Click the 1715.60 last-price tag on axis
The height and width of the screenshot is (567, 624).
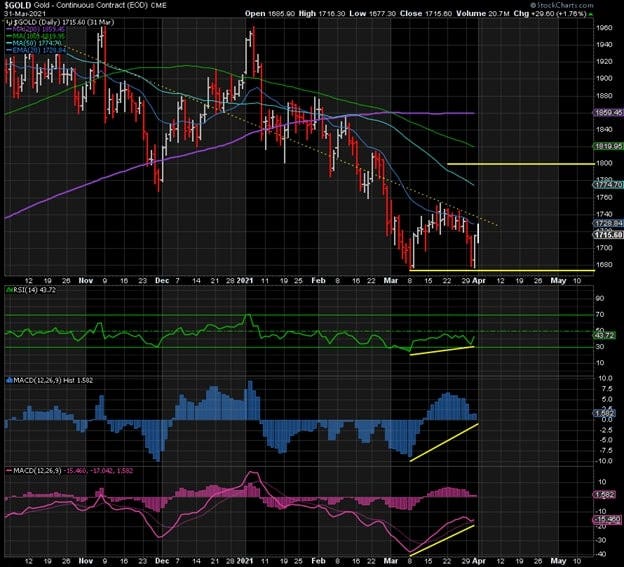click(x=608, y=235)
